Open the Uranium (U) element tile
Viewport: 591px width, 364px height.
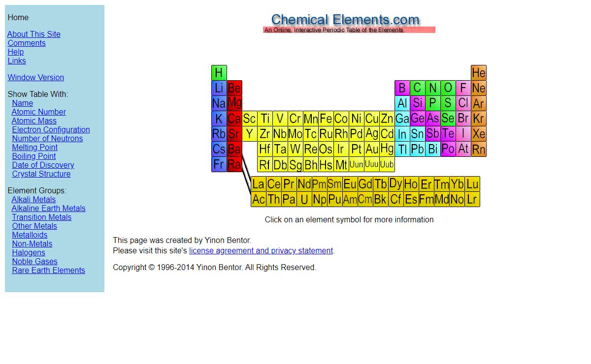(x=304, y=199)
